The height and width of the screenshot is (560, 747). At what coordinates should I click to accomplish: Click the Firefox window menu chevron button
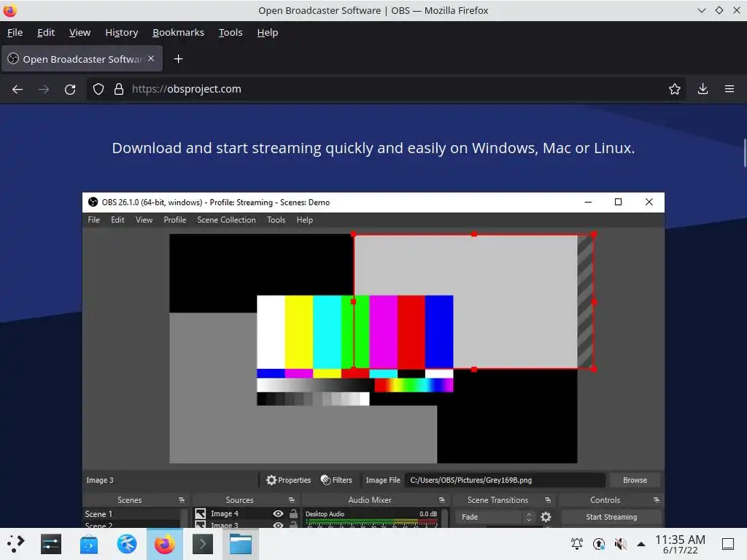point(701,10)
